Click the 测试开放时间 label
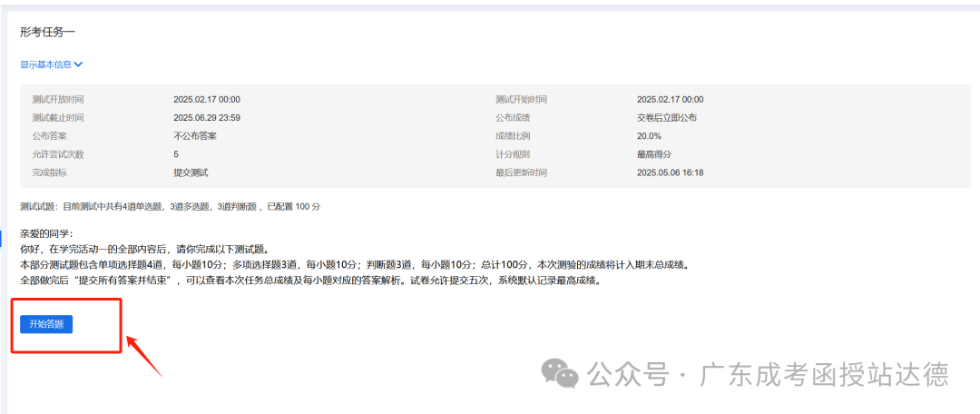This screenshot has height=414, width=980. point(58,99)
